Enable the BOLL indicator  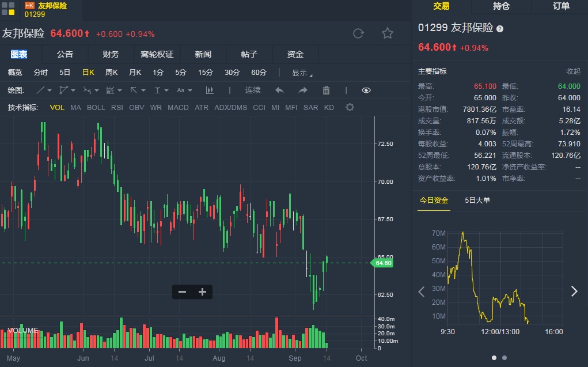pyautogui.click(x=96, y=107)
